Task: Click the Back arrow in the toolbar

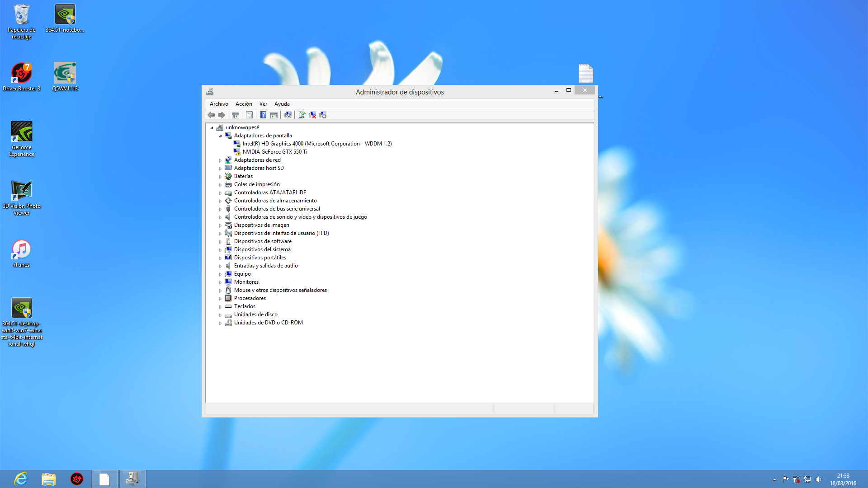Action: pyautogui.click(x=211, y=115)
